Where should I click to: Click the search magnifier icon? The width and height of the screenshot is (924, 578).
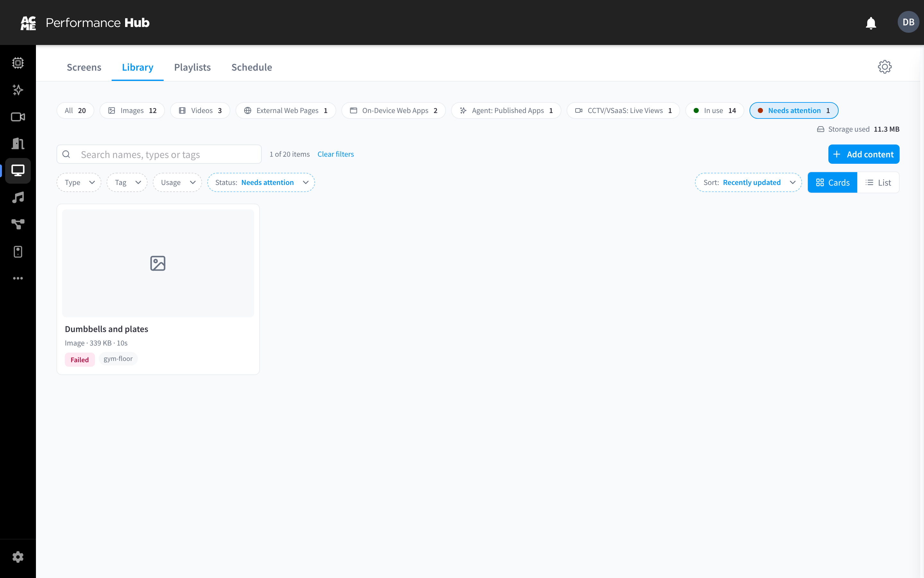tap(66, 154)
